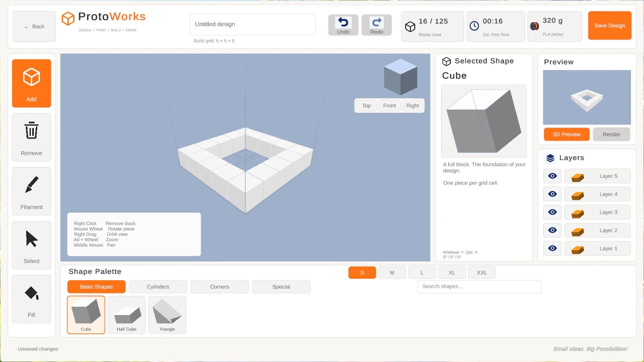Click the view orientation cube
This screenshot has width=644, height=362.
400,77
